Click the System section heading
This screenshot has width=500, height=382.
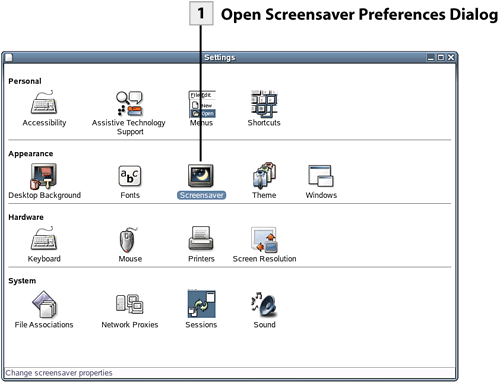(x=22, y=281)
